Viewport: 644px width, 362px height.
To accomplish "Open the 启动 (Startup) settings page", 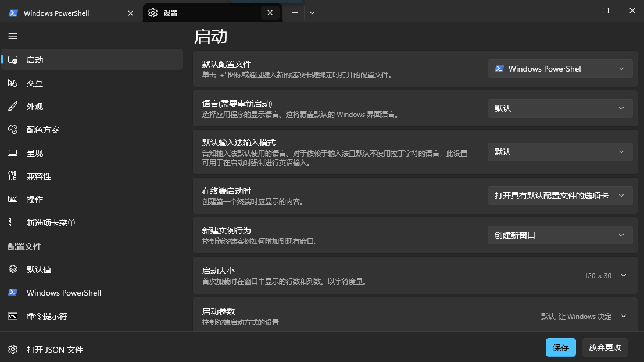I will point(35,60).
